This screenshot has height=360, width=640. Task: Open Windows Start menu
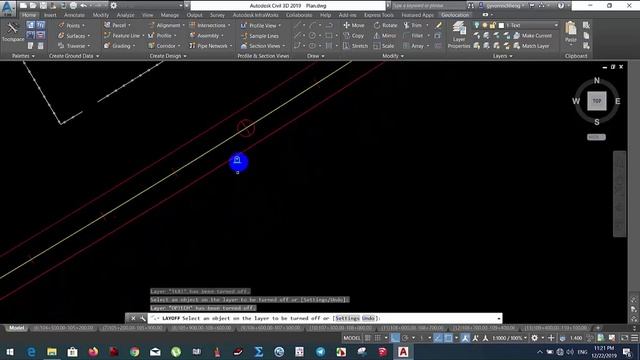coord(10,352)
